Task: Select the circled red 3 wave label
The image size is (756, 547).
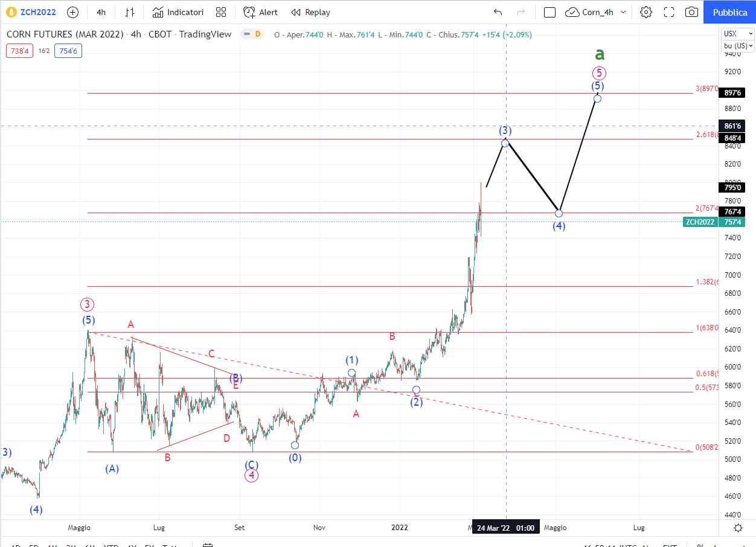Action: 88,305
